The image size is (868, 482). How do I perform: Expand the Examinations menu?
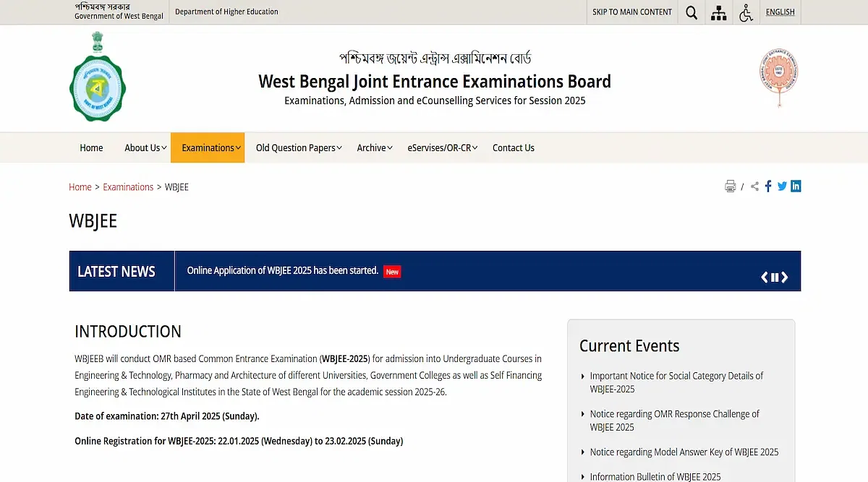pos(208,147)
